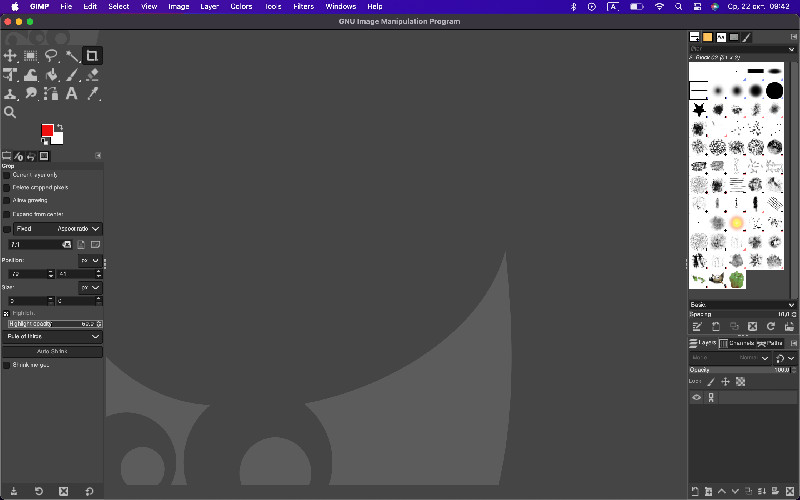Select the black star brush thumbnail

[x=698, y=109]
